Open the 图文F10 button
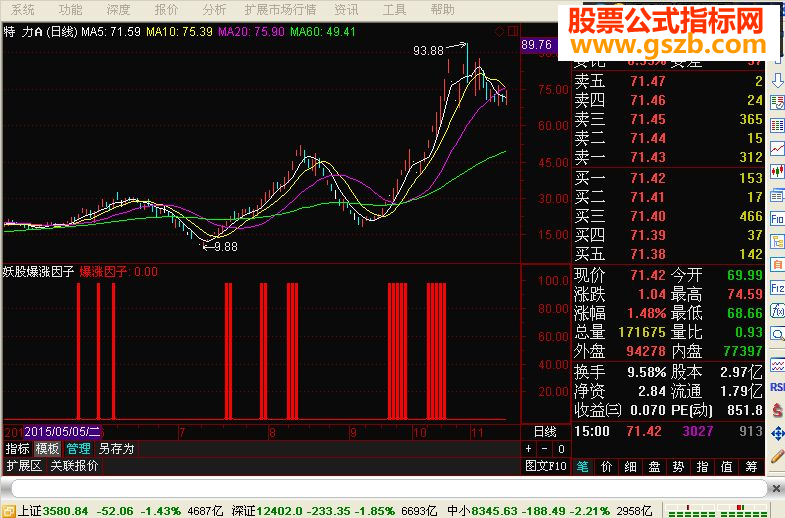The width and height of the screenshot is (785, 518). [546, 466]
